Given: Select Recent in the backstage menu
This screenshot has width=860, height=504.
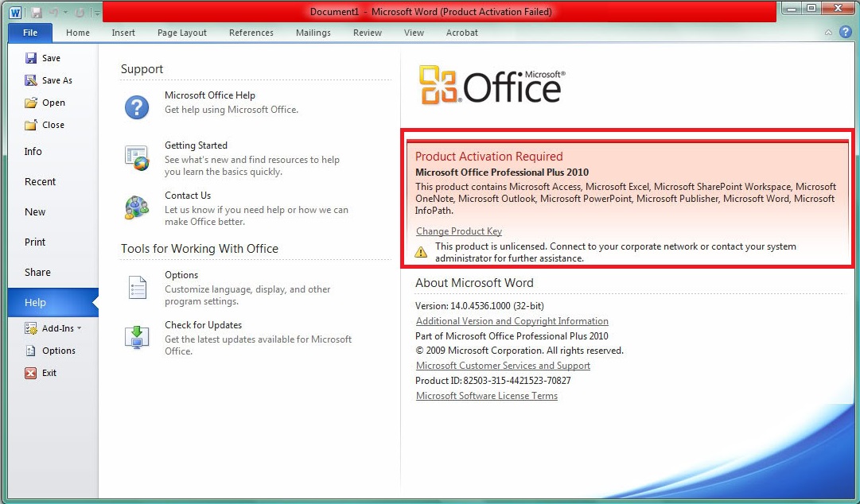Looking at the screenshot, I should 53,182.
